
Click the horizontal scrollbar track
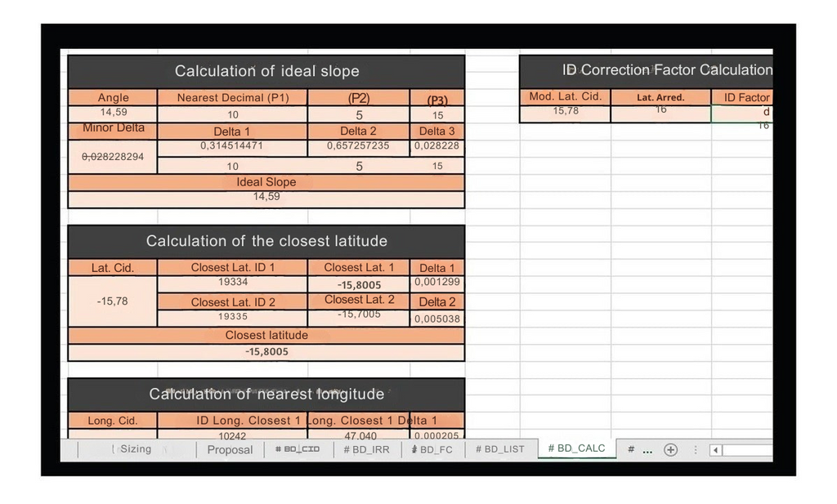[x=747, y=449]
